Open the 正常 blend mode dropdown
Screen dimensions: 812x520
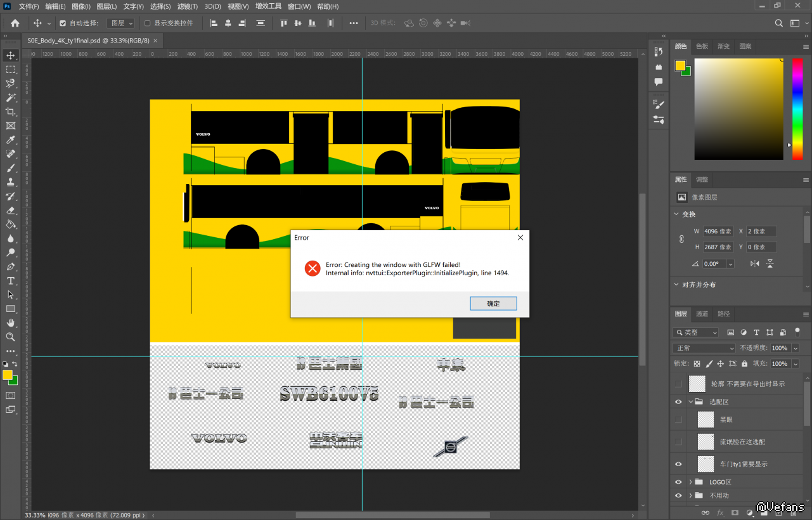click(704, 348)
